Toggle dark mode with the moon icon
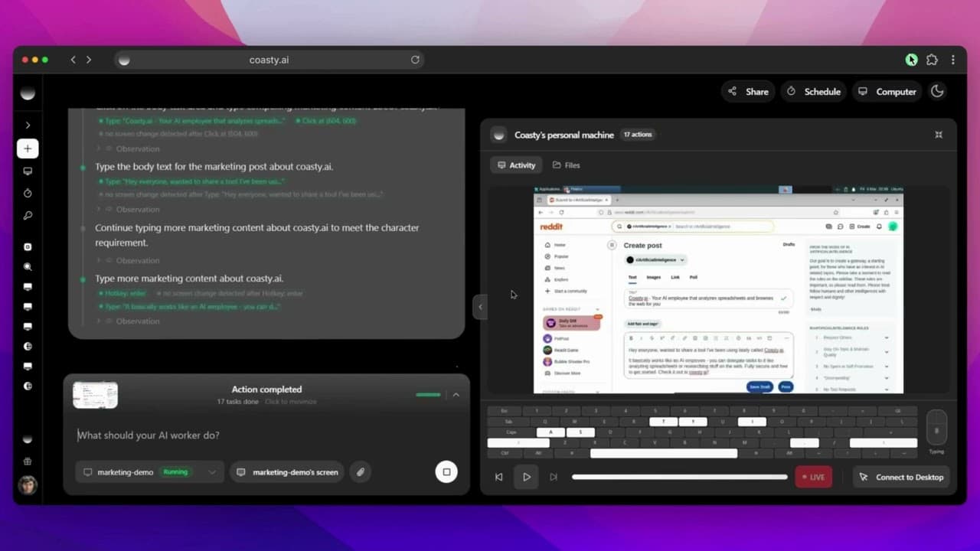This screenshot has height=551, width=980. tap(937, 91)
